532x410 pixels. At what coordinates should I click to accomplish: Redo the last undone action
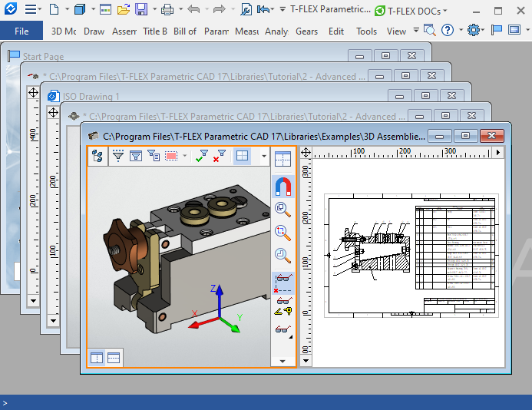click(220, 9)
